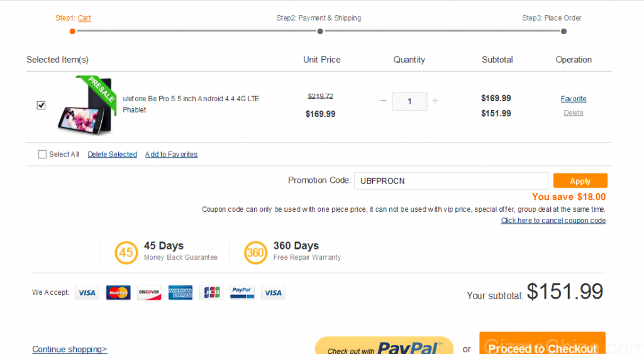Decrease quantity with the minus button
644x354 pixels.
[383, 101]
